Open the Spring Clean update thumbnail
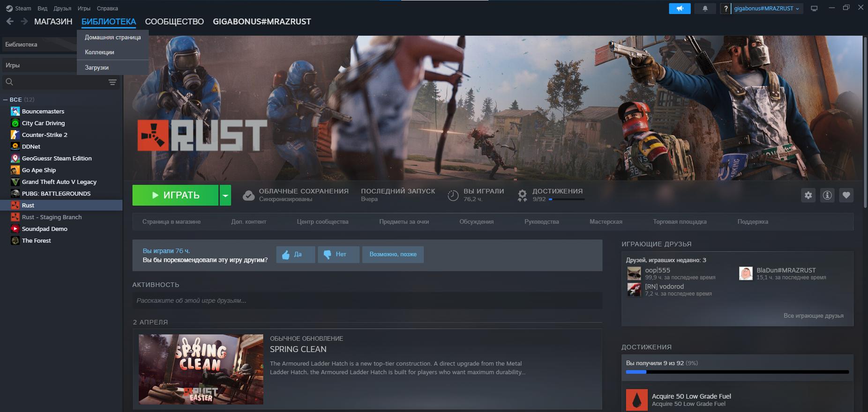Screen dimensions: 868x412 (201, 369)
